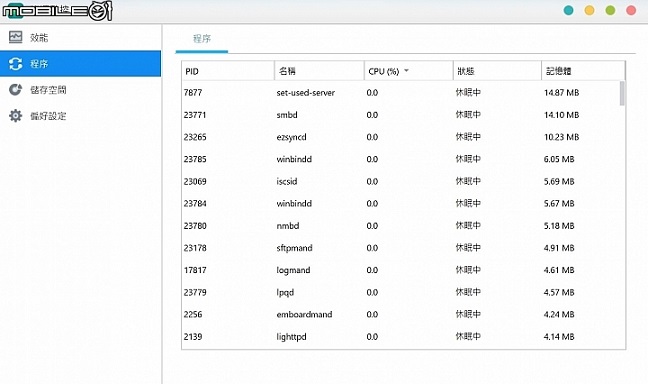Click the 5.18 MB memory value
648x384 pixels.
(559, 226)
